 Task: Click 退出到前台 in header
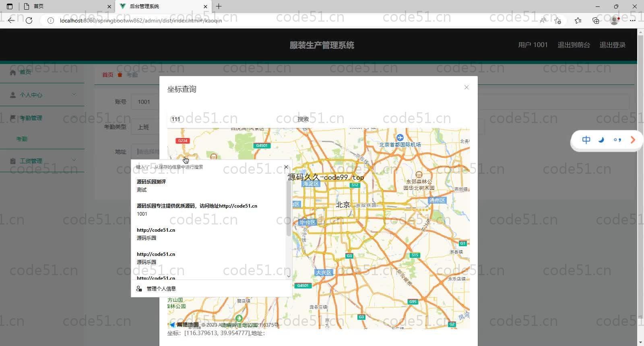[x=574, y=45]
